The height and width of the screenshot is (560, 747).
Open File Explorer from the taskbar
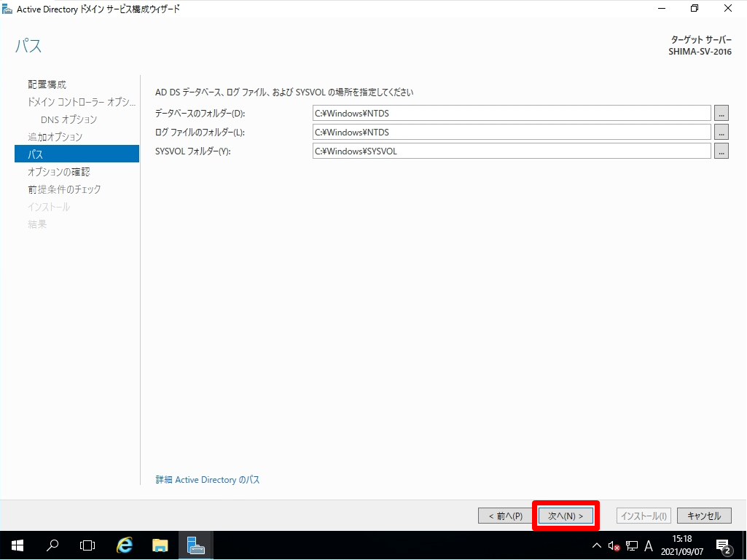(x=160, y=545)
